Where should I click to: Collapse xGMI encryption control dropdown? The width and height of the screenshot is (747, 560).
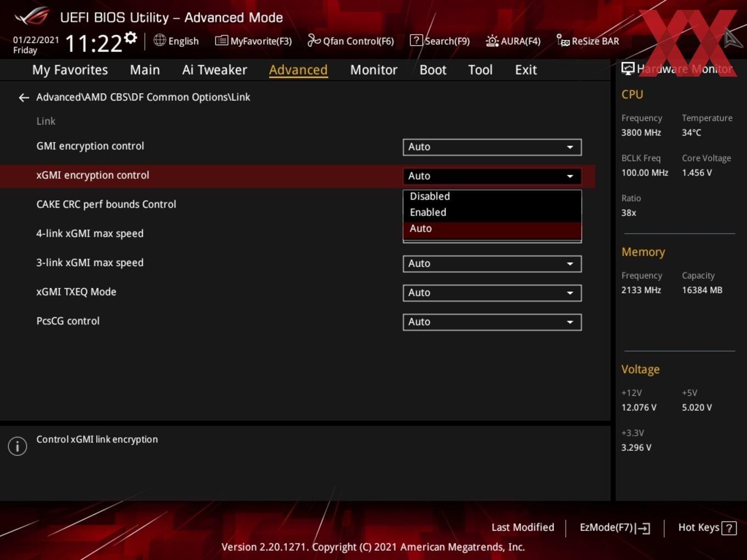click(492, 176)
